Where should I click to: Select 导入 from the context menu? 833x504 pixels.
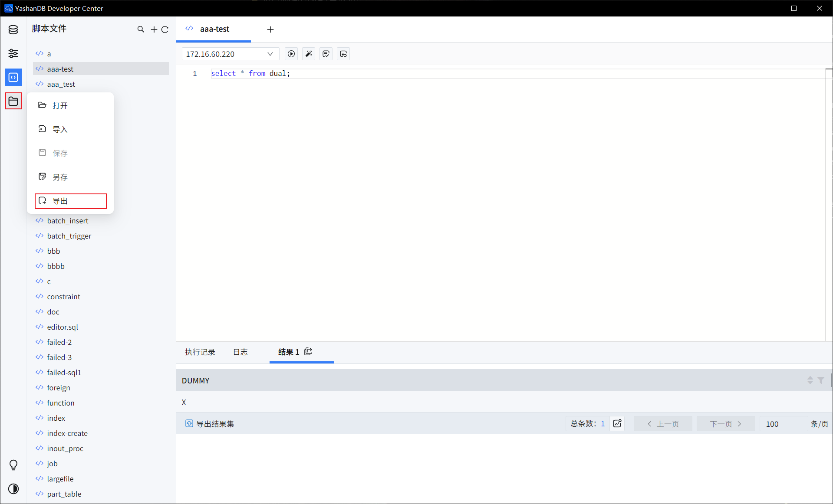[x=60, y=129]
